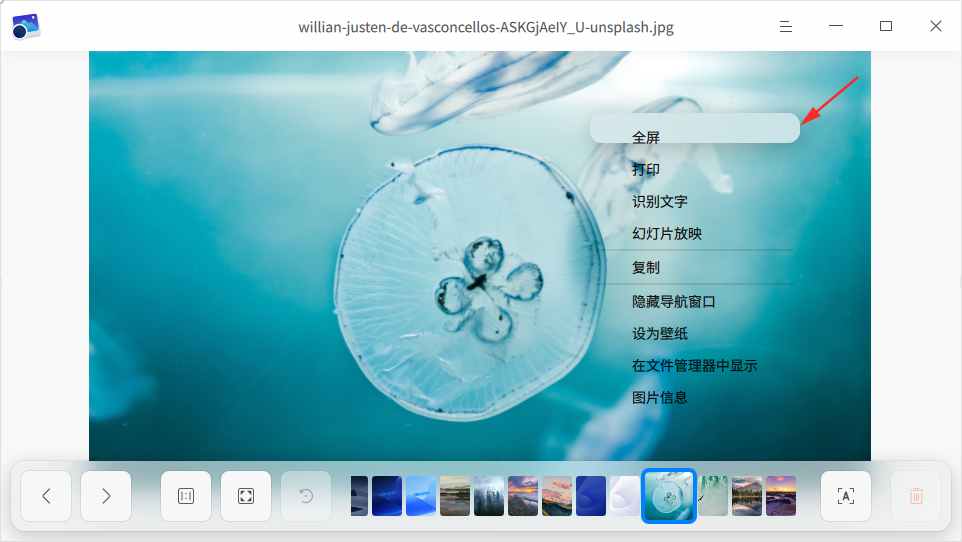The width and height of the screenshot is (962, 542).
Task: Go to the previous image
Action: coord(46,496)
